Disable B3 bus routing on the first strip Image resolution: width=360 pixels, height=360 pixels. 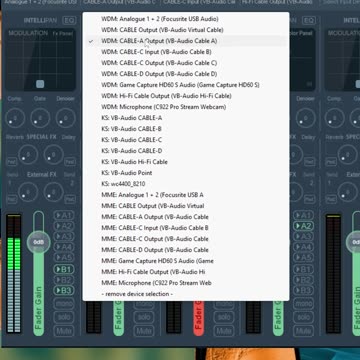[x=64, y=291]
